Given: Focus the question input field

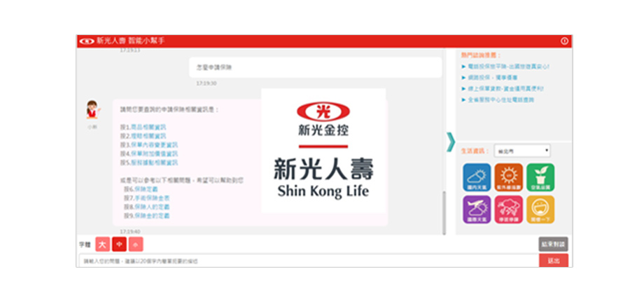Looking at the screenshot, I should tap(309, 261).
